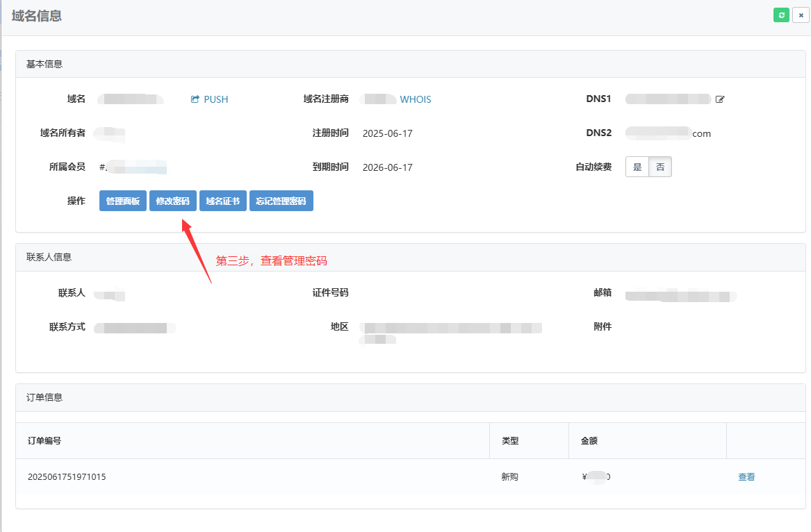
Task: Click the 忘记管理密码 button
Action: (281, 201)
